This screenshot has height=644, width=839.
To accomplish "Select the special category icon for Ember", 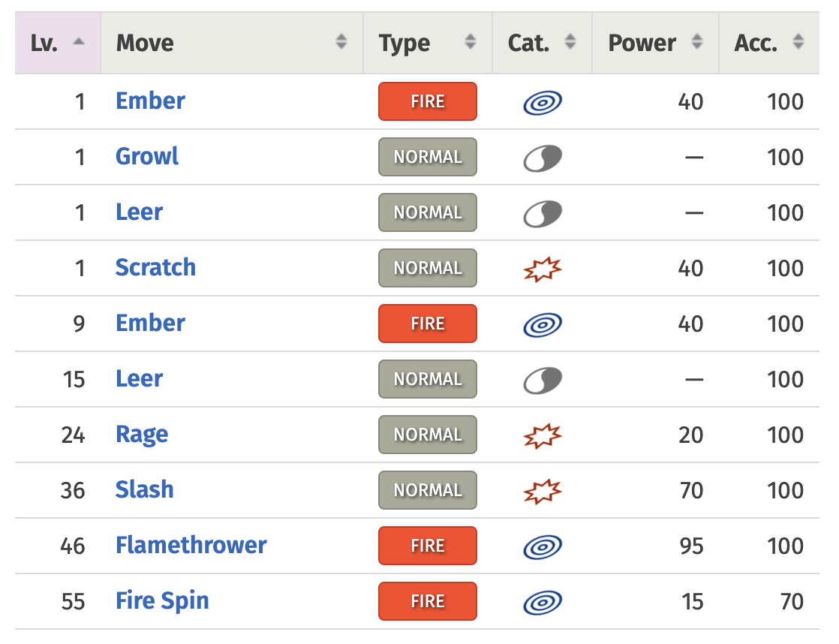I will click(x=542, y=101).
